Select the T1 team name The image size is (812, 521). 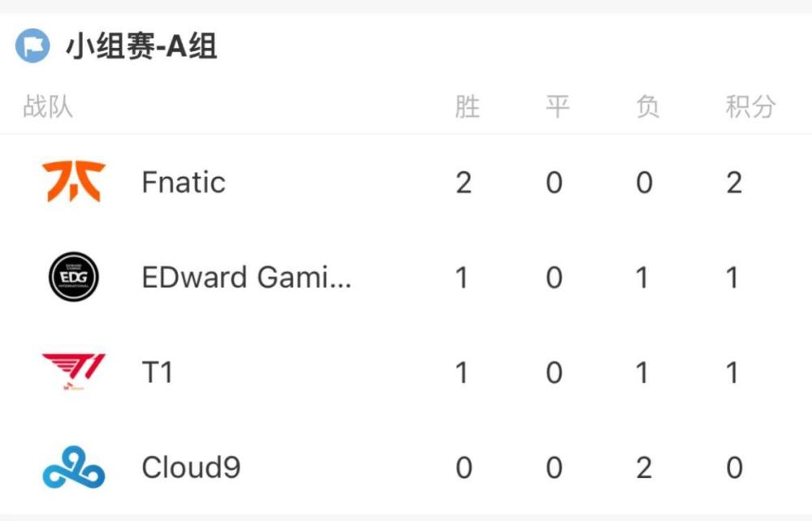coord(157,372)
